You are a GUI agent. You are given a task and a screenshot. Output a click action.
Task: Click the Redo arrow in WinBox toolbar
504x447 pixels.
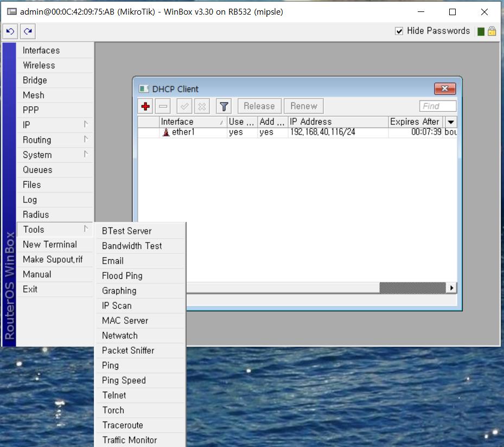point(28,31)
